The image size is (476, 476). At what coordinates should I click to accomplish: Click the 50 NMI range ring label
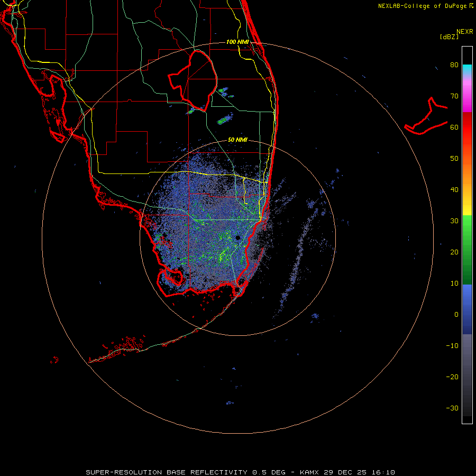(237, 140)
